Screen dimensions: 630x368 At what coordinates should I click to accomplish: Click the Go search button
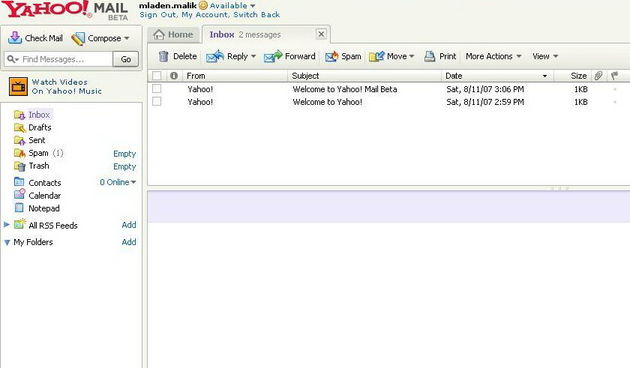click(126, 59)
